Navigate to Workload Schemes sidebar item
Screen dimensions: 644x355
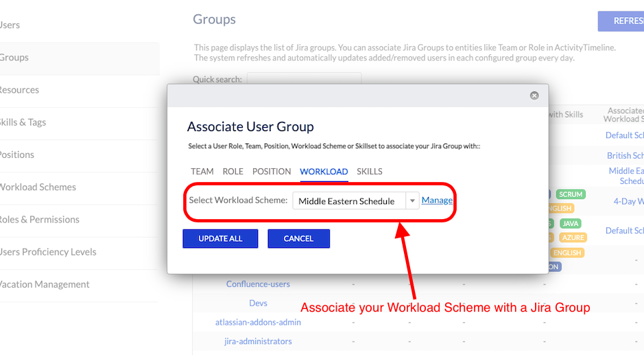(37, 187)
